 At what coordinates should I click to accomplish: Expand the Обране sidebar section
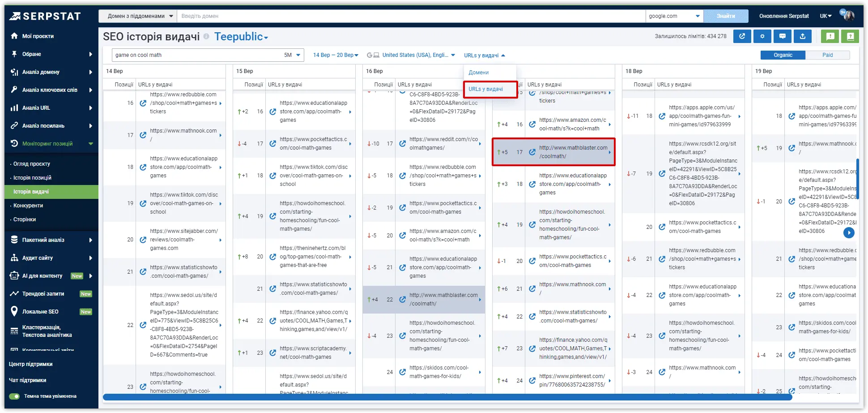pos(51,54)
